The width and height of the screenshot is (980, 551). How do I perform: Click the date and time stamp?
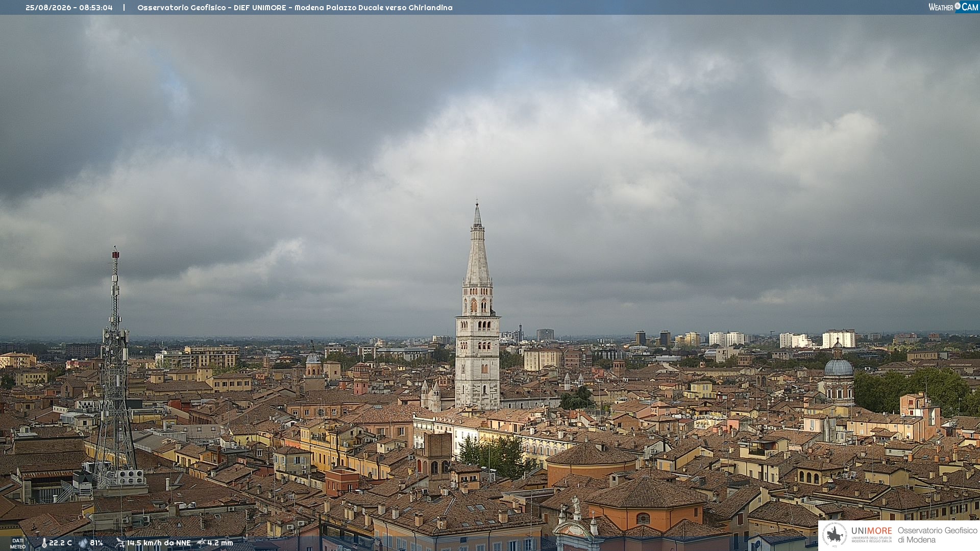(x=69, y=8)
